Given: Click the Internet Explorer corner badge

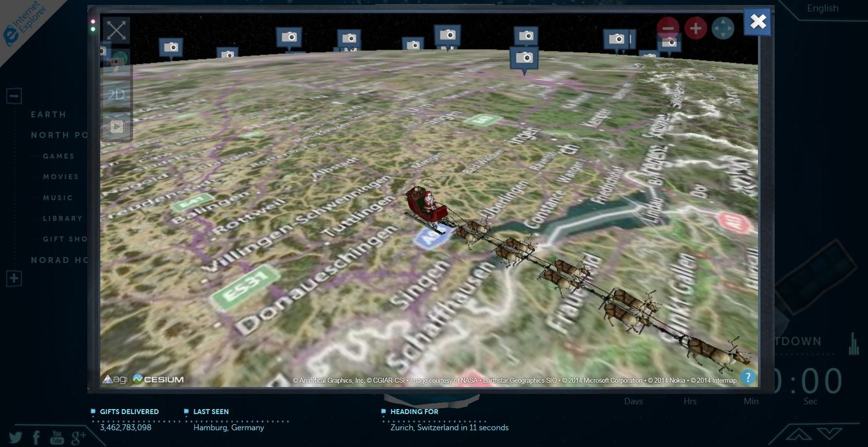Looking at the screenshot, I should (x=23, y=26).
